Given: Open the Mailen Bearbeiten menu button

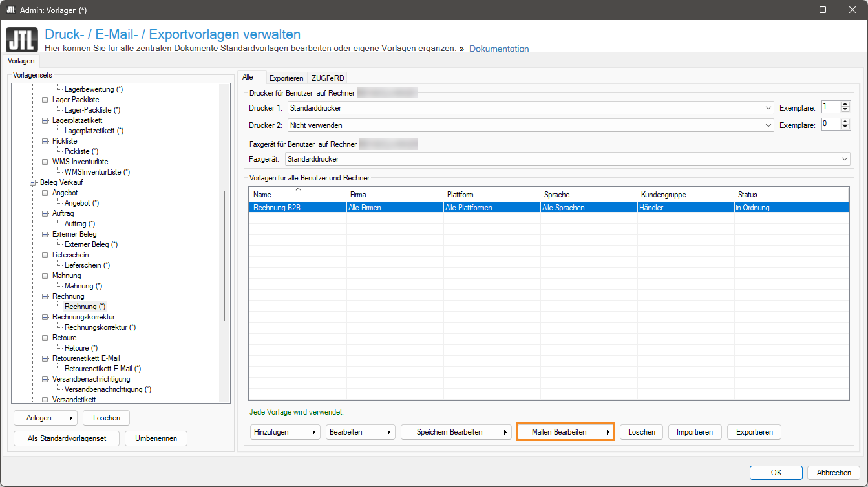Looking at the screenshot, I should coord(565,432).
